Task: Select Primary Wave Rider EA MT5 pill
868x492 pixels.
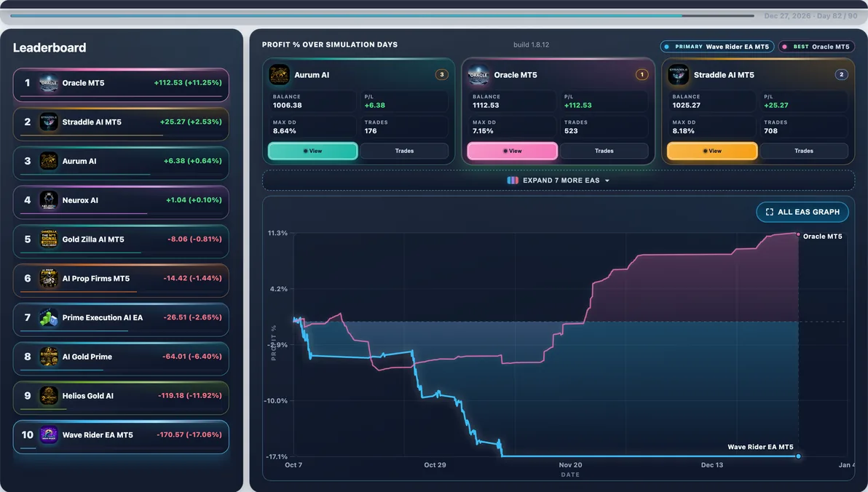Action: pos(717,47)
